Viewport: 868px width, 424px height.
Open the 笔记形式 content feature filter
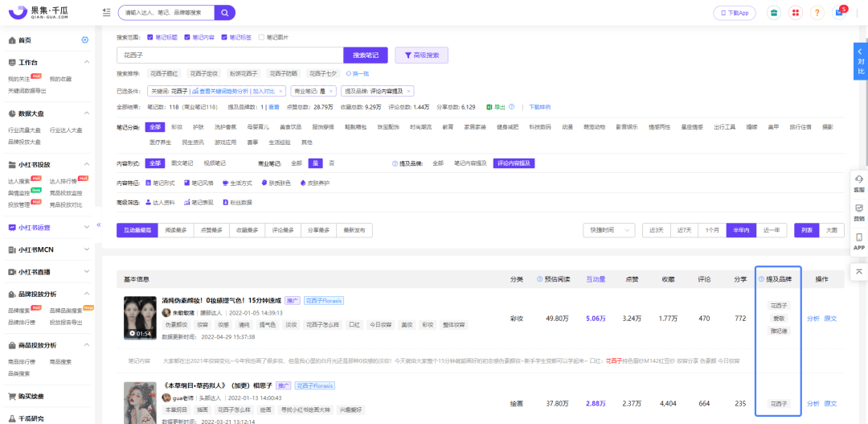pos(160,183)
